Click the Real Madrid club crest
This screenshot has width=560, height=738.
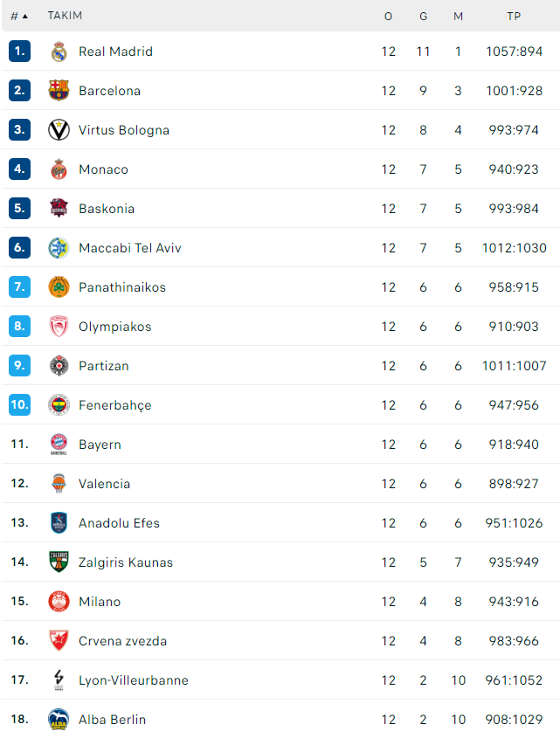click(x=59, y=52)
